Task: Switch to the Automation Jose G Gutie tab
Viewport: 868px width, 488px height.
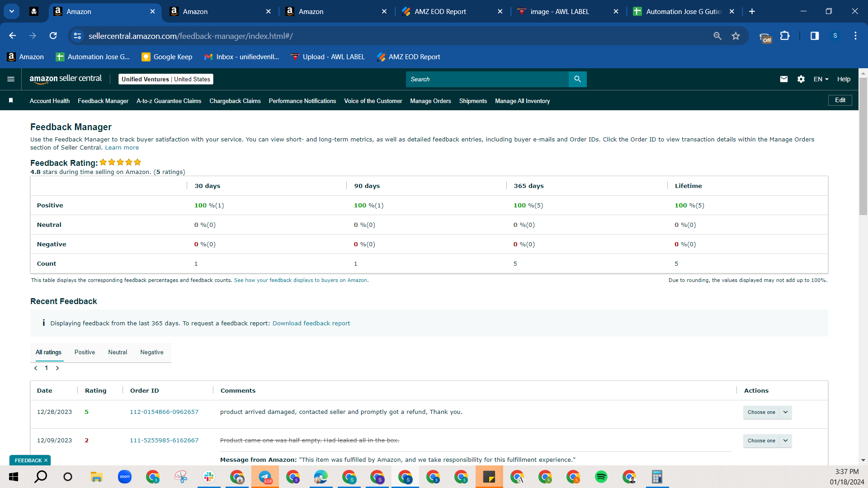Action: point(684,11)
